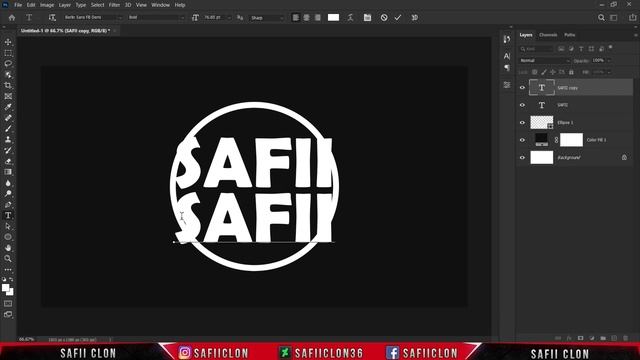The image size is (640, 360).
Task: Select the History Brush tool
Action: pos(8,150)
